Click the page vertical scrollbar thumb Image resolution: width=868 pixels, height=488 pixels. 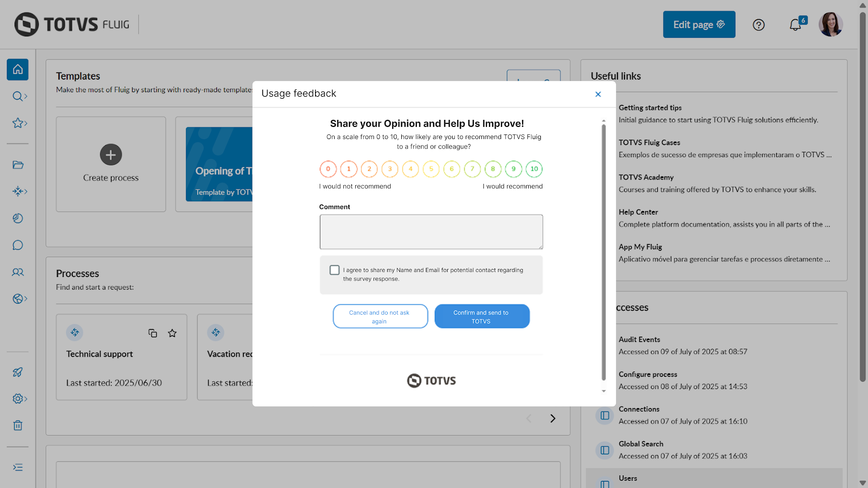coord(862,196)
